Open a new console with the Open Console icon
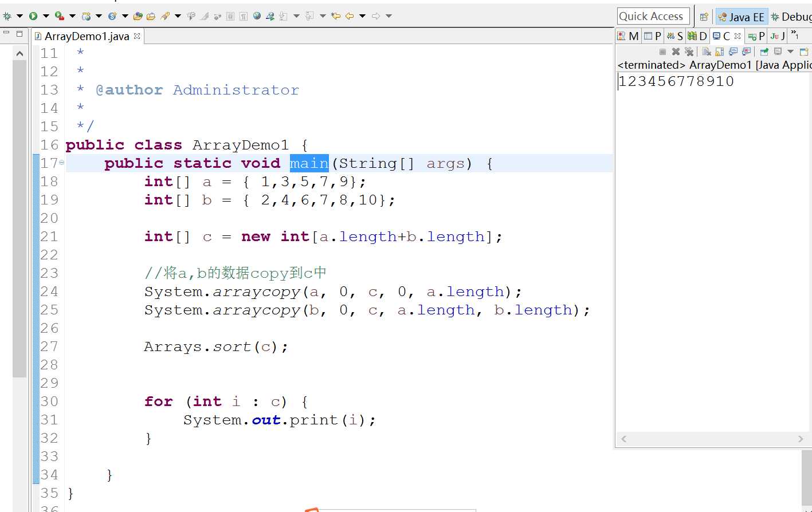Viewport: 812px width, 512px height. click(804, 52)
